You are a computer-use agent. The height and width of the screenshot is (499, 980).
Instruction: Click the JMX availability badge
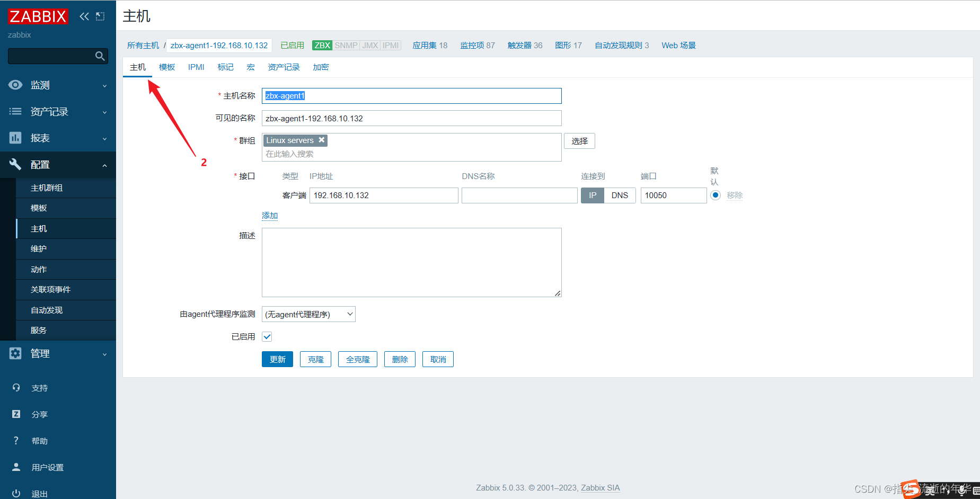click(370, 46)
